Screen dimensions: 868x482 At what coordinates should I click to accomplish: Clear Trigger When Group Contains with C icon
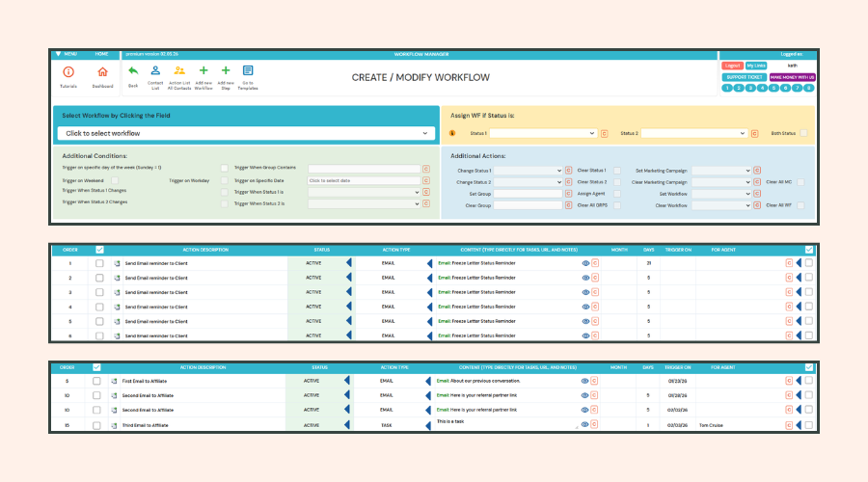pos(426,169)
